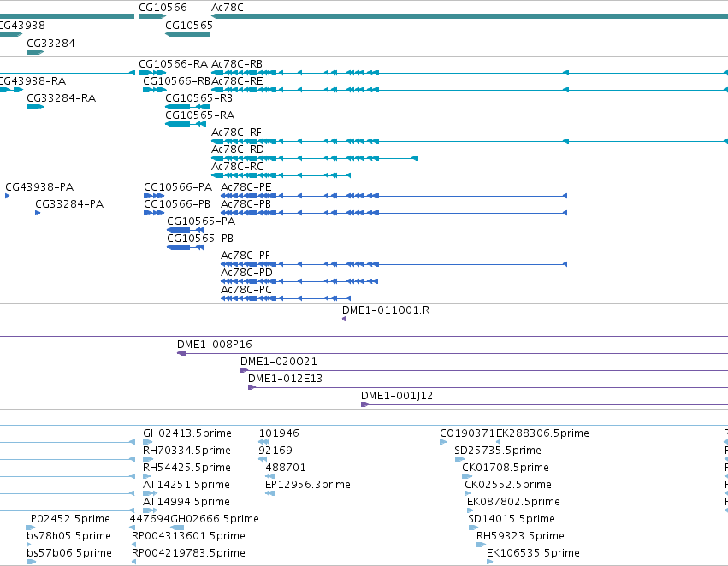The height and width of the screenshot is (566, 728).
Task: Click transcript CG10566-RB label
Action: [177, 80]
